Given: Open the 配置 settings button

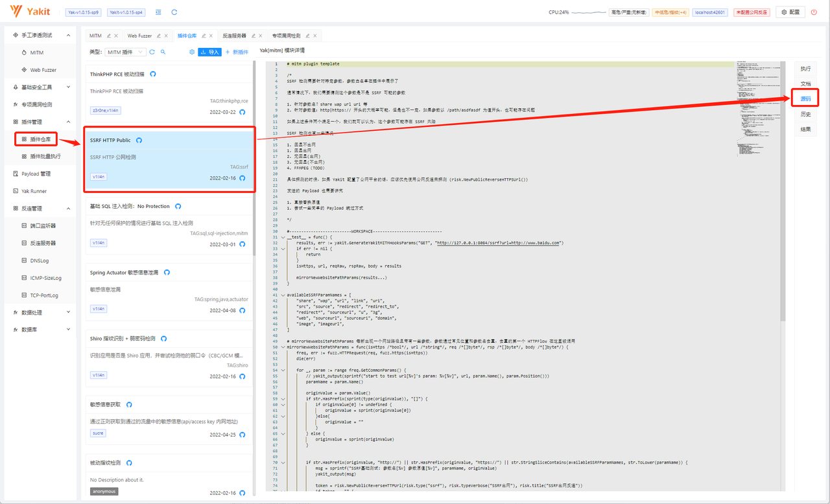Looking at the screenshot, I should coord(790,12).
